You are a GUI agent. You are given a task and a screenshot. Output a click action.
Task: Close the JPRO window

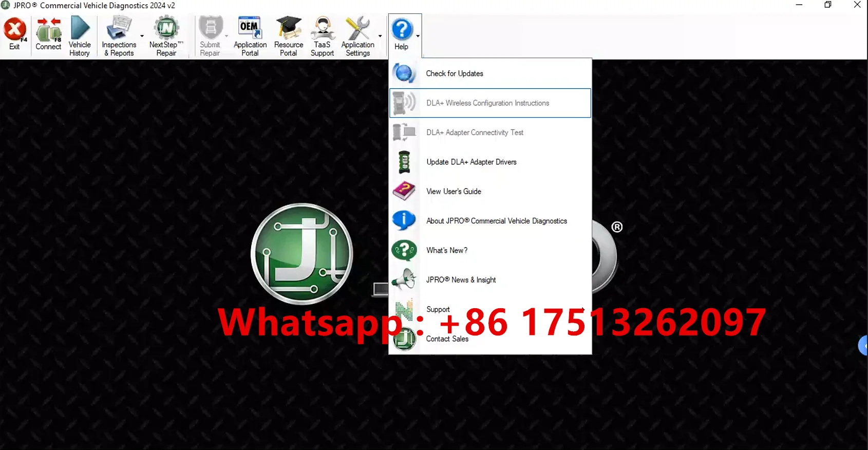tap(857, 5)
